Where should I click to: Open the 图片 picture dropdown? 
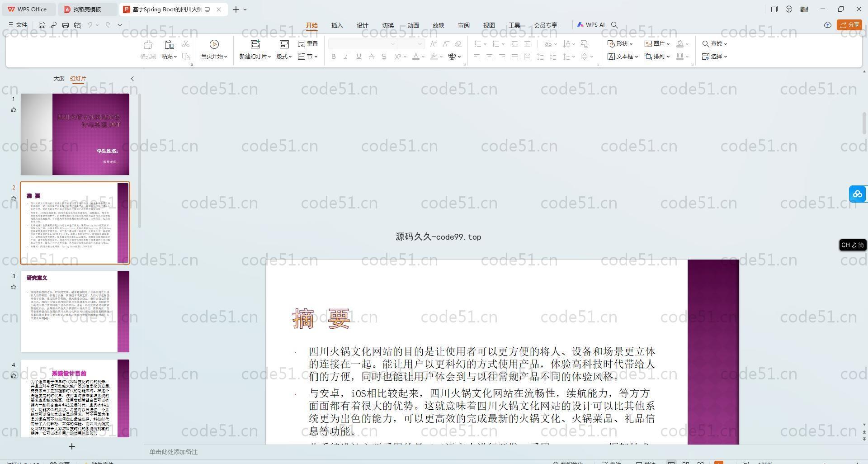coord(657,44)
